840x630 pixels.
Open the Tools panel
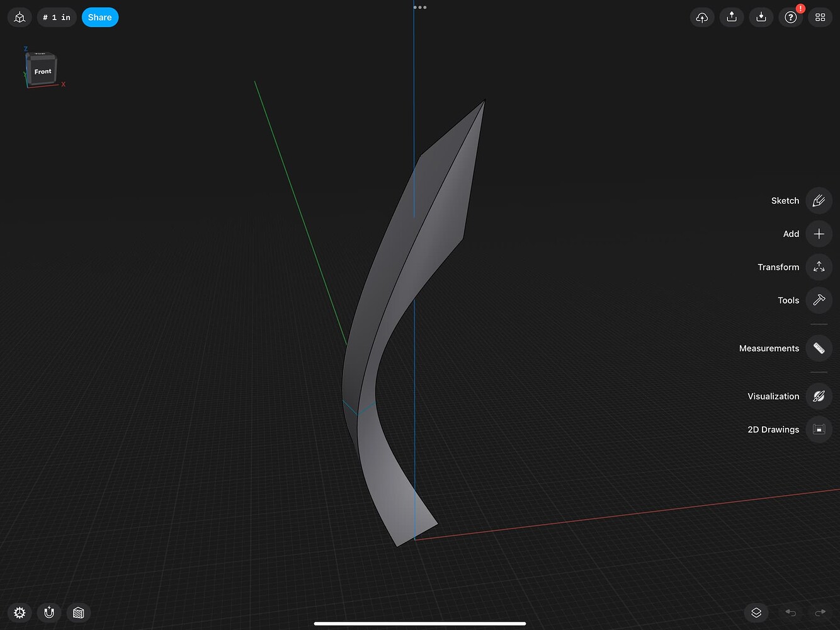coord(819,301)
